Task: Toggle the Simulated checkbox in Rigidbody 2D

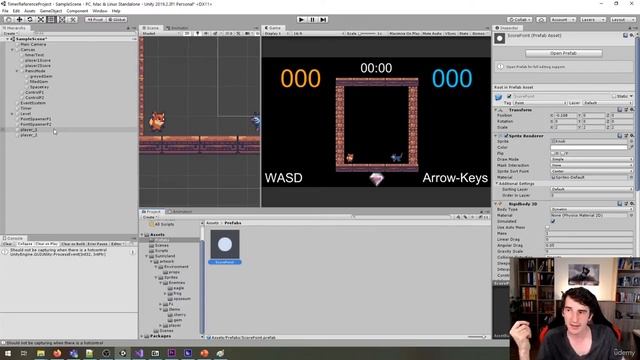Action: [553, 221]
